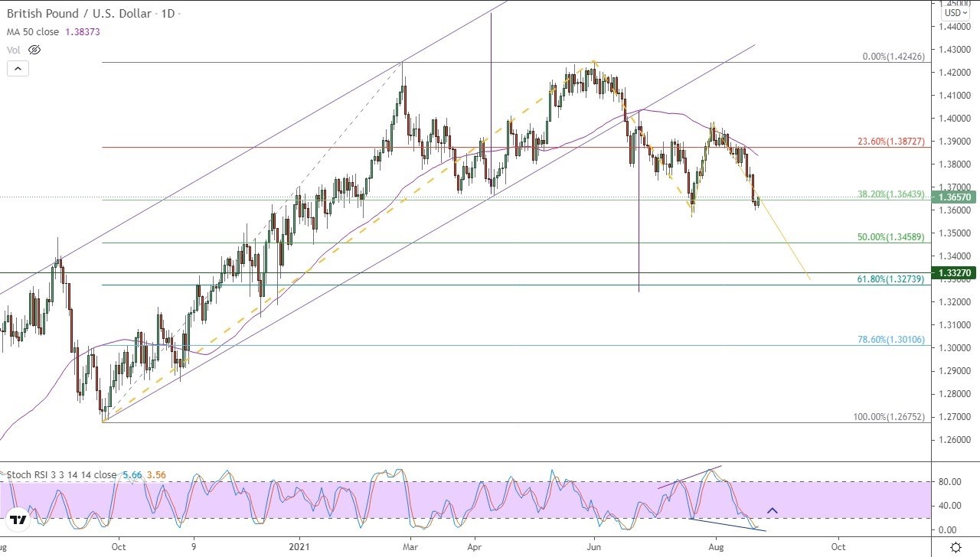Click the 40.00 level on Stoch RSI axis
This screenshot has height=557, width=980.
click(952, 506)
